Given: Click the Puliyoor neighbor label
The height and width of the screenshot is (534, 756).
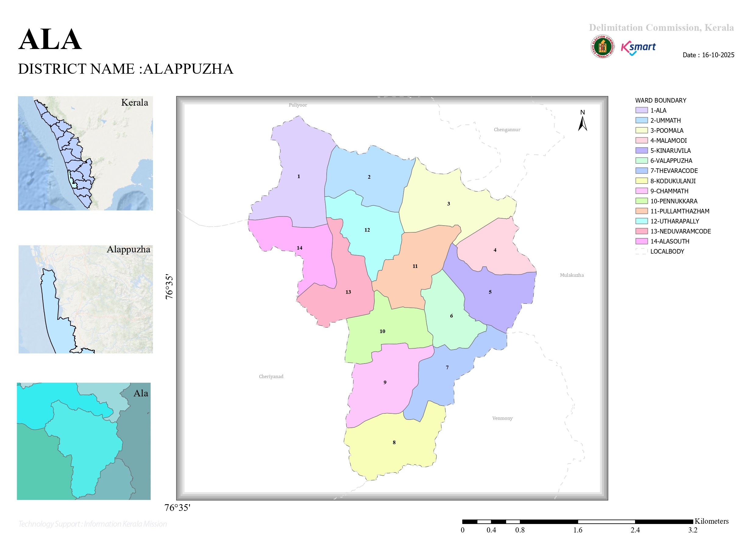Looking at the screenshot, I should [298, 105].
